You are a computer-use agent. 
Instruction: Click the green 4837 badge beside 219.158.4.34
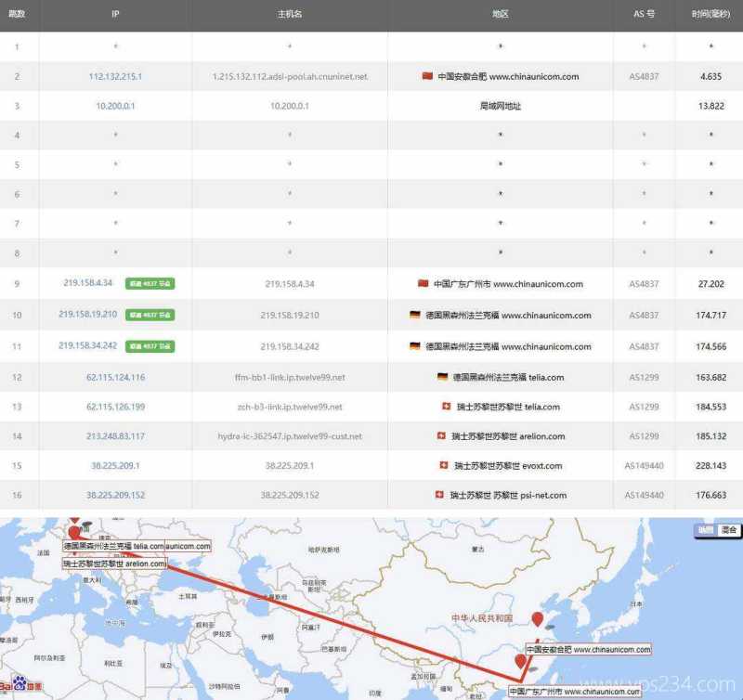point(150,284)
